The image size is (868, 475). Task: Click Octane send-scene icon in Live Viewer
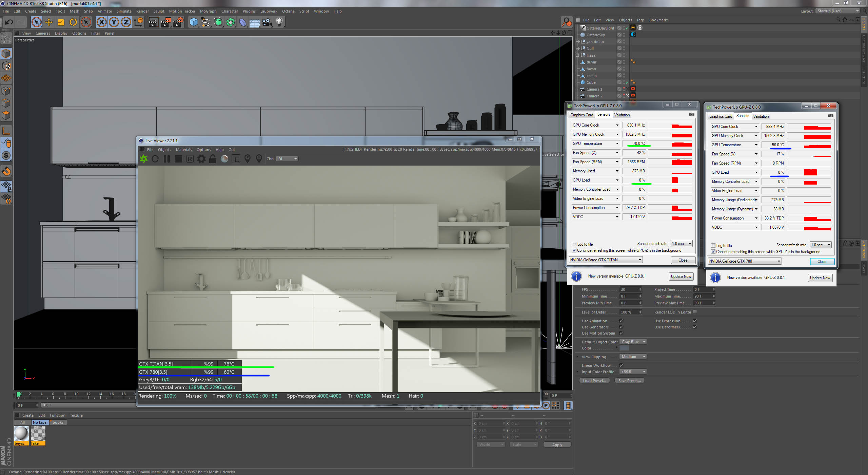click(144, 159)
